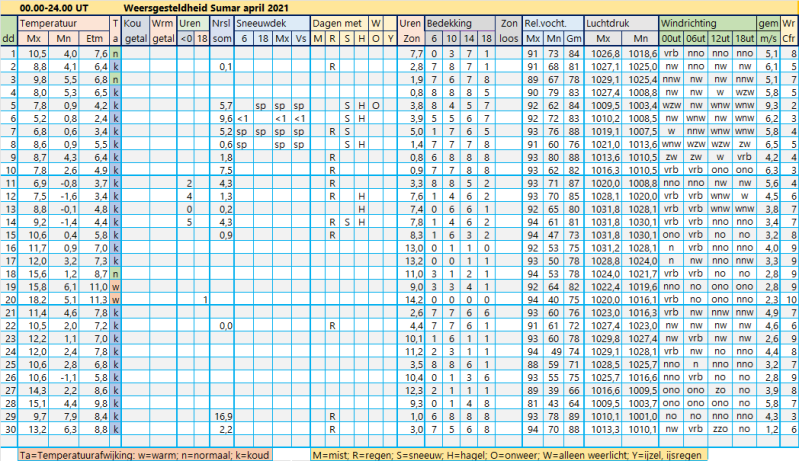
Task: Select the 'Vs' snow column header
Action: (301, 38)
